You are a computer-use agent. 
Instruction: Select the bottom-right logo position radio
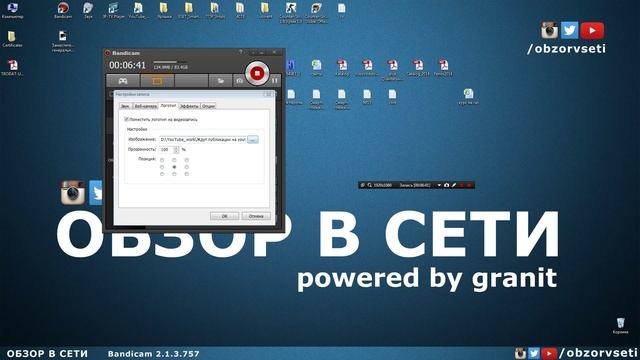(187, 174)
